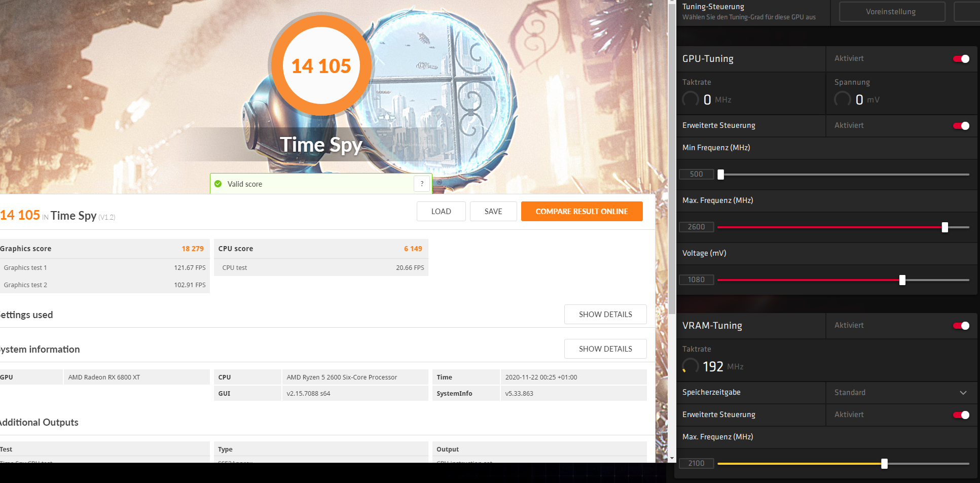Screen dimensions: 980x483
Task: Click the GPU Max. Frequenz slider handle at 2600
Action: pos(945,227)
